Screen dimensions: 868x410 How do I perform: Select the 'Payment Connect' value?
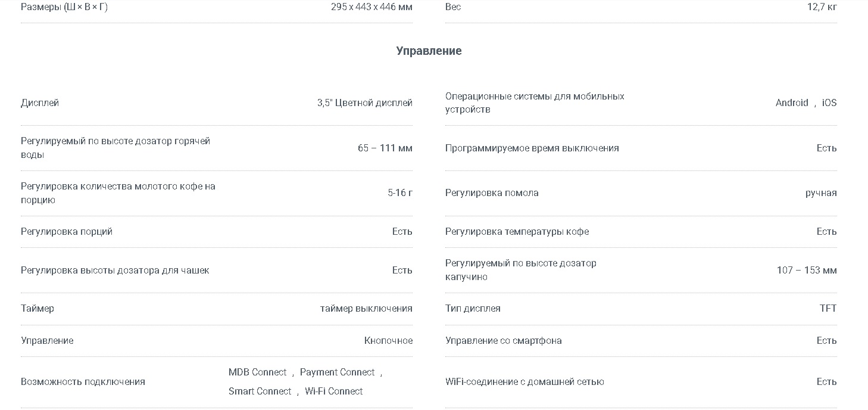coord(337,372)
